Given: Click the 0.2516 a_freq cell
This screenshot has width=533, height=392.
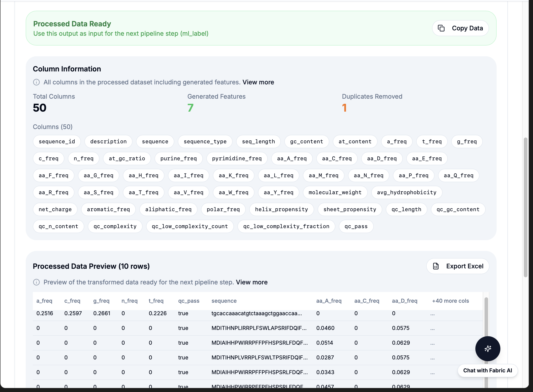Looking at the screenshot, I should pyautogui.click(x=45, y=313).
